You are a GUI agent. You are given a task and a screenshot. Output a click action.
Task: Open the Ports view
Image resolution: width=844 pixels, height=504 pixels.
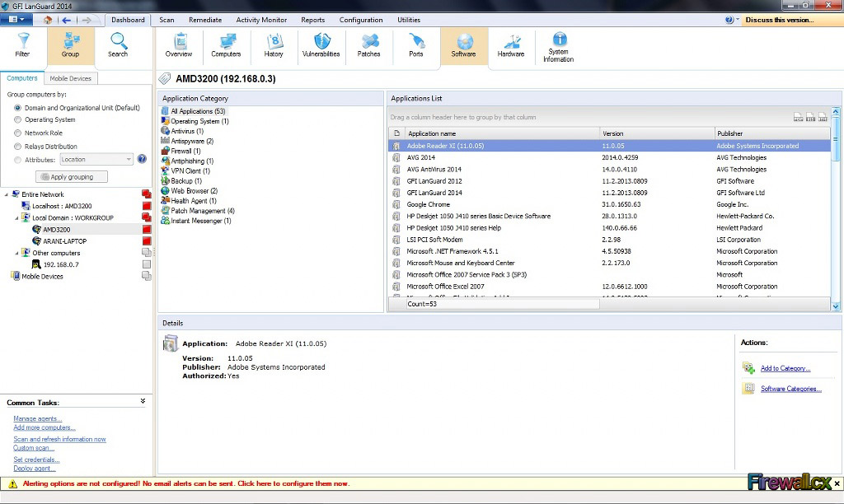click(x=416, y=45)
